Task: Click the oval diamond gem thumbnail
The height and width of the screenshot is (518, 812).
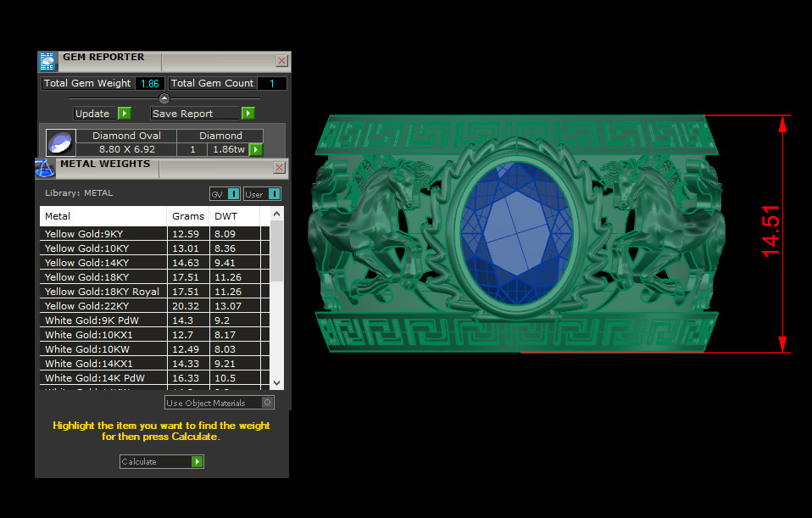Action: coord(60,142)
